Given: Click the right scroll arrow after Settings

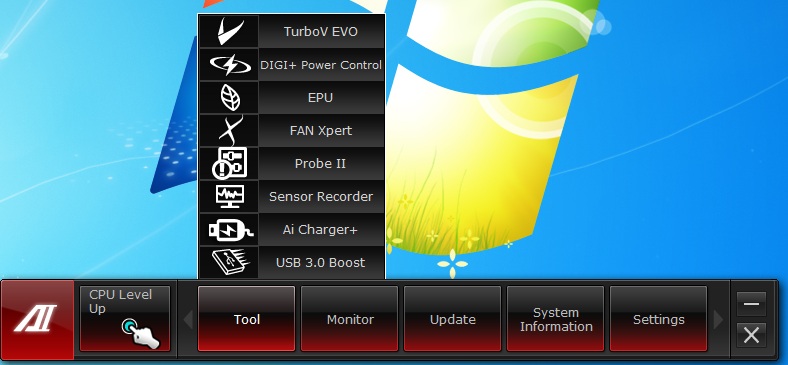Looking at the screenshot, I should 718,319.
